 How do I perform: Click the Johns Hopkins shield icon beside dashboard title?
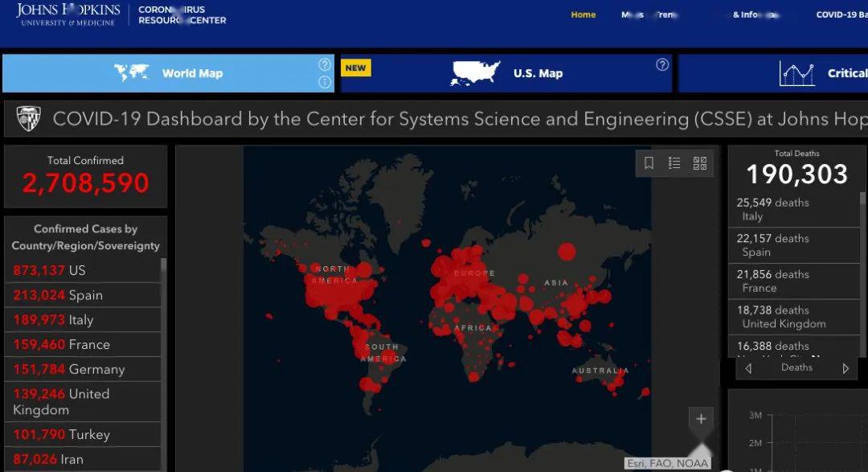[28, 119]
